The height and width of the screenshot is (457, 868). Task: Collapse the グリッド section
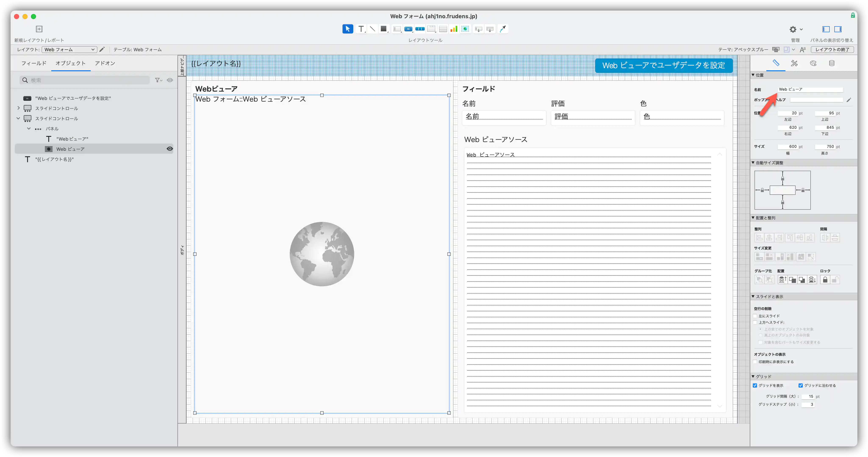[753, 376]
